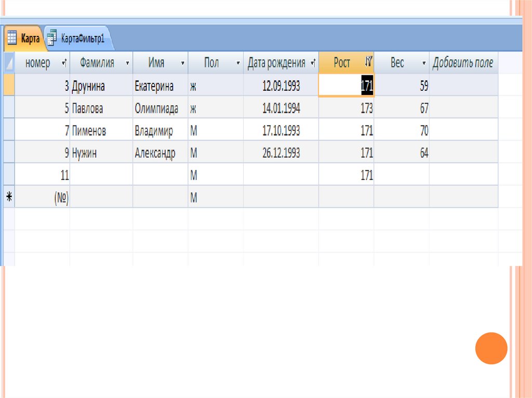The height and width of the screenshot is (398, 532).
Task: Click the date cell 26.12.1993
Action: (x=281, y=153)
